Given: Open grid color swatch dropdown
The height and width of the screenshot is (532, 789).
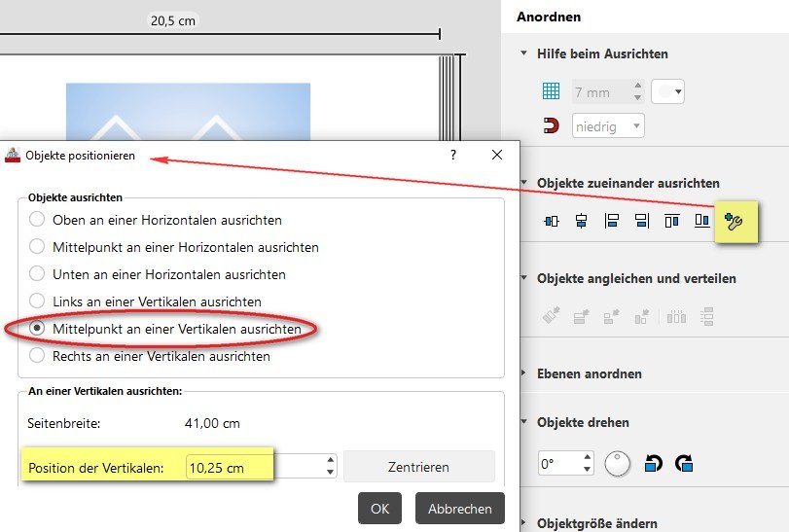Looking at the screenshot, I should 667,91.
